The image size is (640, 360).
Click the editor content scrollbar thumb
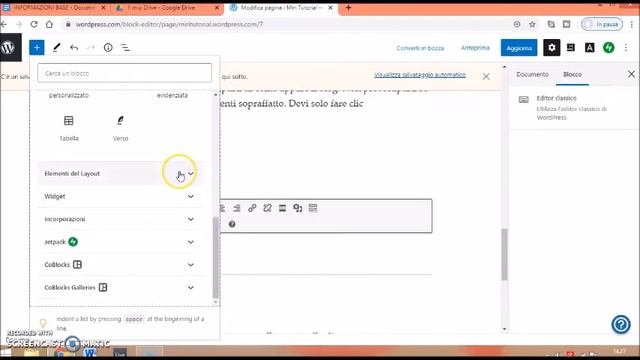pos(504,254)
